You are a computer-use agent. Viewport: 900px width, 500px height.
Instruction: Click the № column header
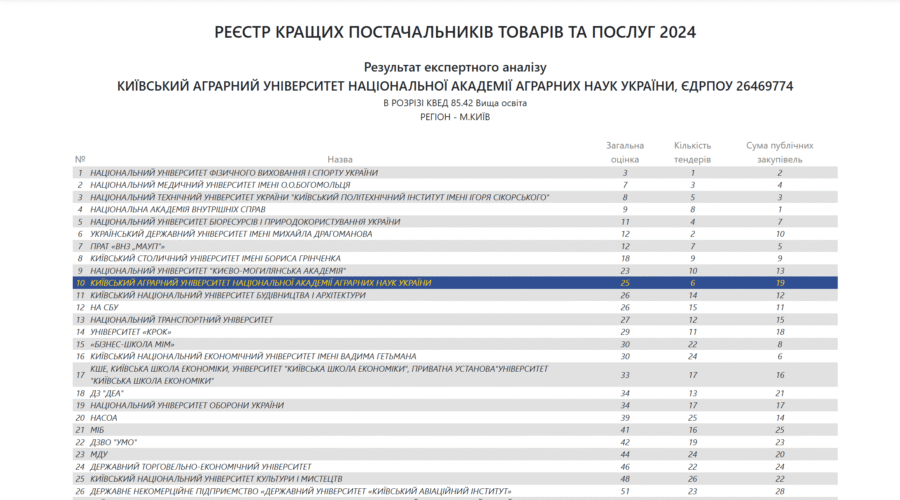click(80, 160)
